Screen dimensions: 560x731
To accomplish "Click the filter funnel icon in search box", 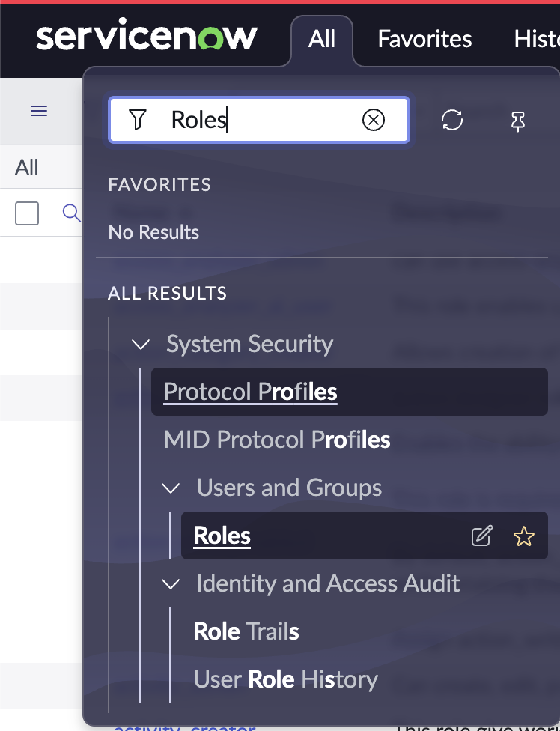I will coord(138,120).
